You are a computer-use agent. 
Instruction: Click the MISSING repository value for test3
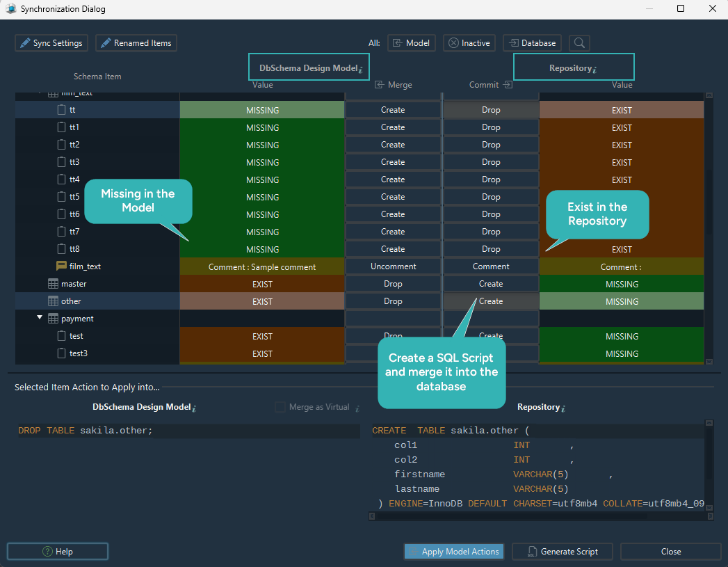coord(622,353)
